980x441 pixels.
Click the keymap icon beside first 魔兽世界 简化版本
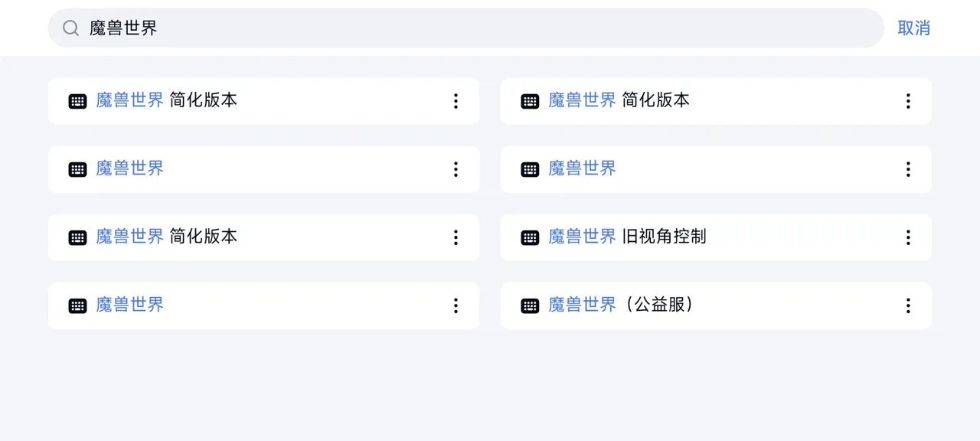point(77,100)
